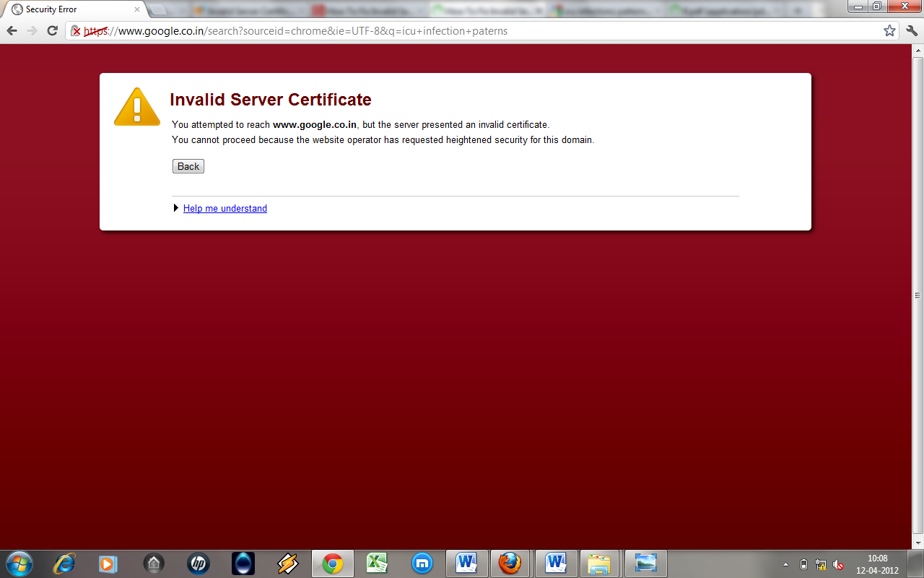This screenshot has width=924, height=578.
Task: Click the battery tray icon
Action: [x=804, y=564]
